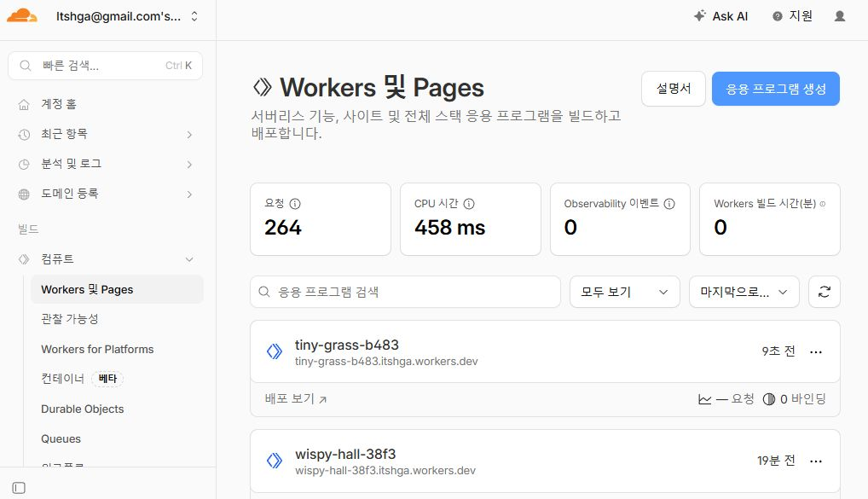
Task: Click wispy-hall-38f3.itshga.workers.dev URL text
Action: (x=385, y=470)
